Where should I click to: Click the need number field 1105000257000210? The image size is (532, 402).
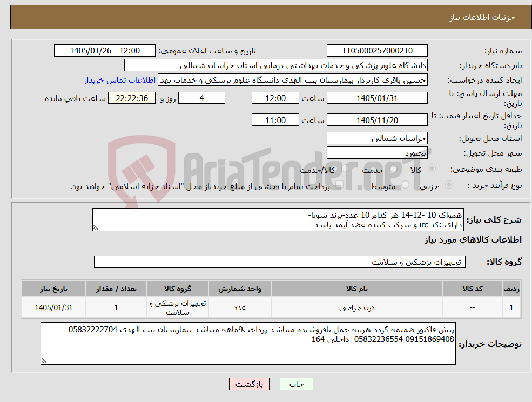pyautogui.click(x=377, y=51)
